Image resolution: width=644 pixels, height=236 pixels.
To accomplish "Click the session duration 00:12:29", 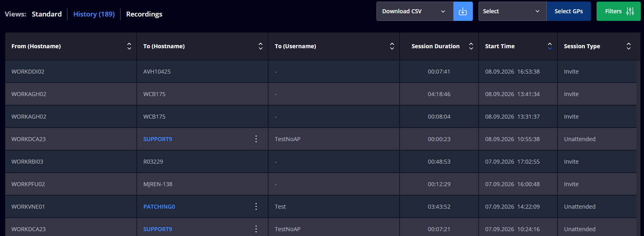I will point(439,184).
